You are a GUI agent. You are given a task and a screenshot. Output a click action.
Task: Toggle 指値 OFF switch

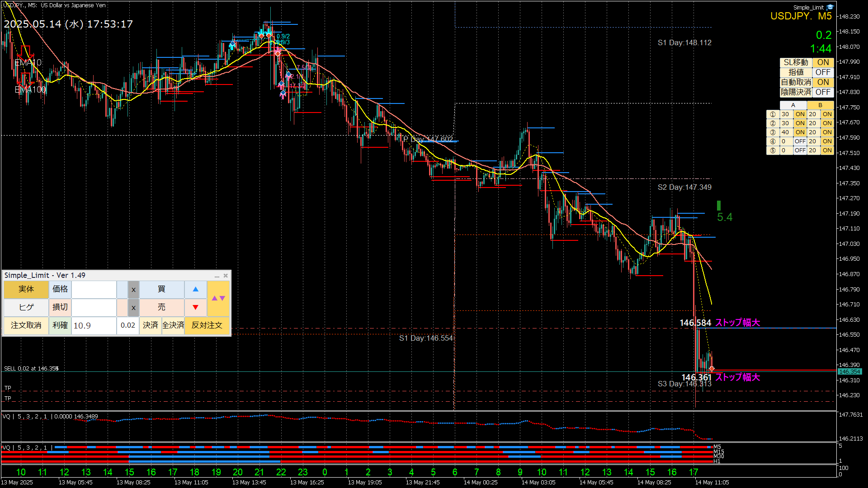point(823,72)
